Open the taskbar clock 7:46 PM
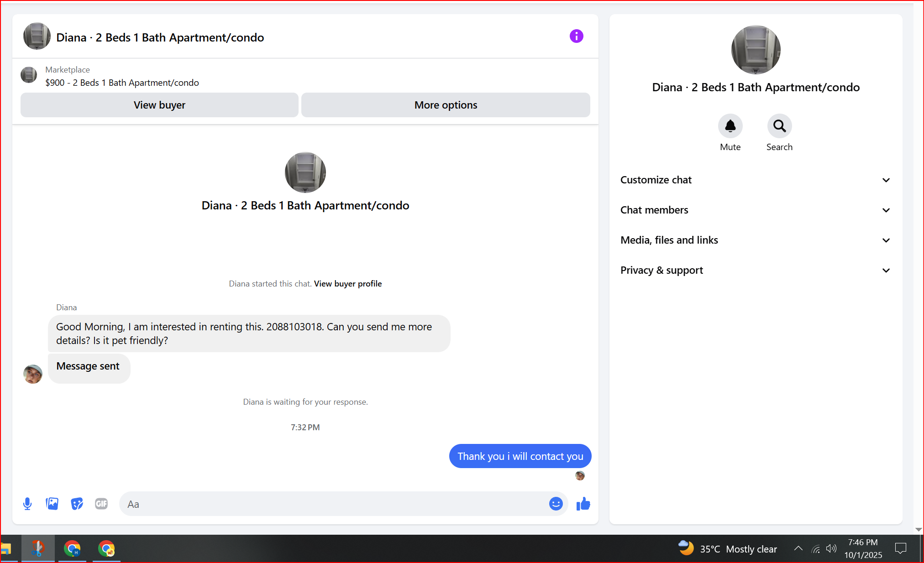The height and width of the screenshot is (563, 924). 863,548
